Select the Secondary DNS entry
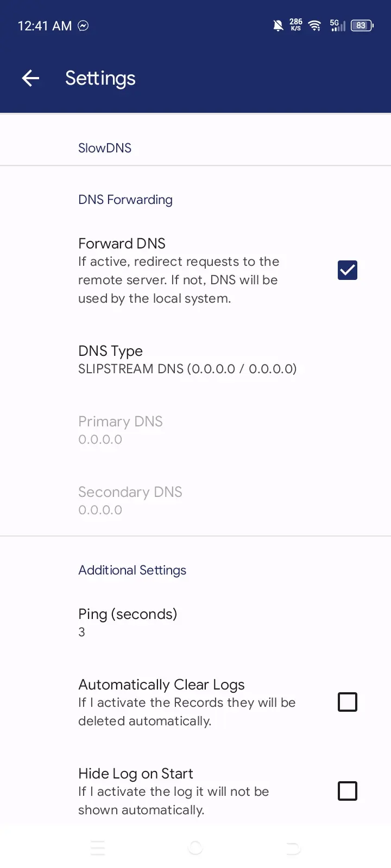 195,500
